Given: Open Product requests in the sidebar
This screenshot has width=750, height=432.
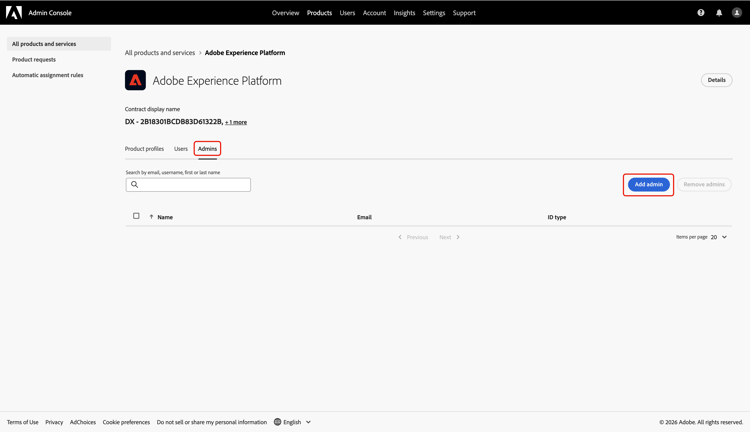Looking at the screenshot, I should [34, 59].
